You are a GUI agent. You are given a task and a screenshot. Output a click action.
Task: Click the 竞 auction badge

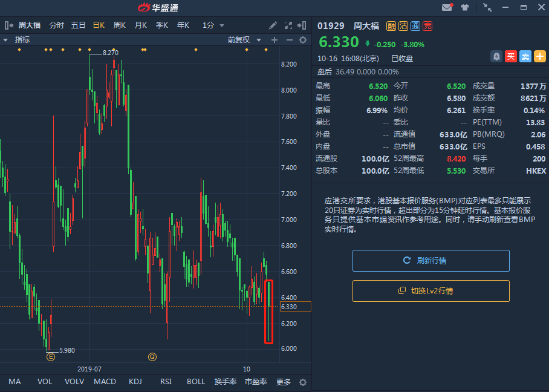pyautogui.click(x=427, y=26)
